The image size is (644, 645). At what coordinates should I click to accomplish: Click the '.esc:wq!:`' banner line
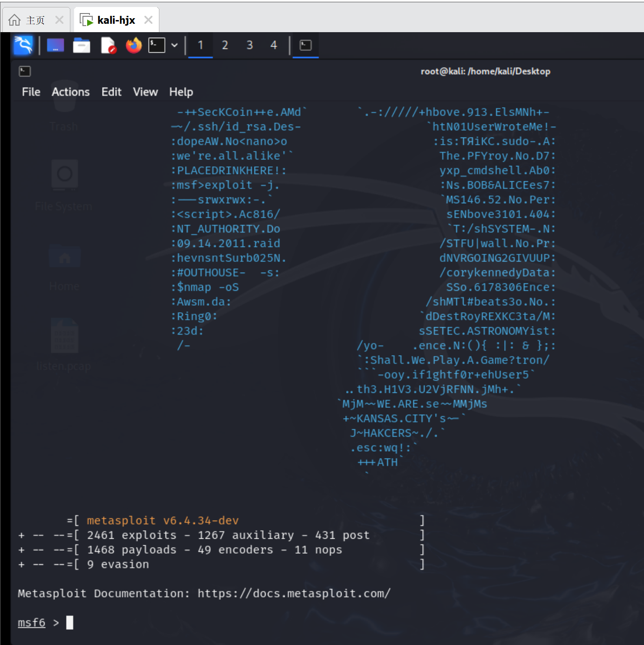(384, 448)
